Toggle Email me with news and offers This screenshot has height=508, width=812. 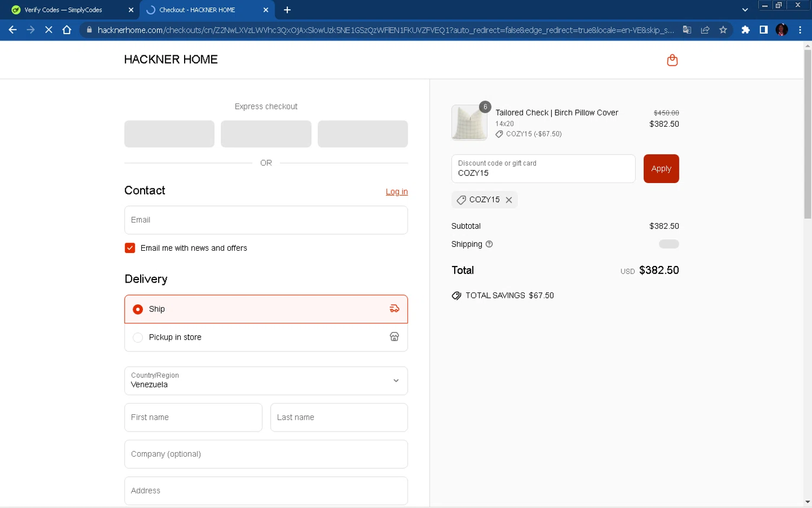130,248
